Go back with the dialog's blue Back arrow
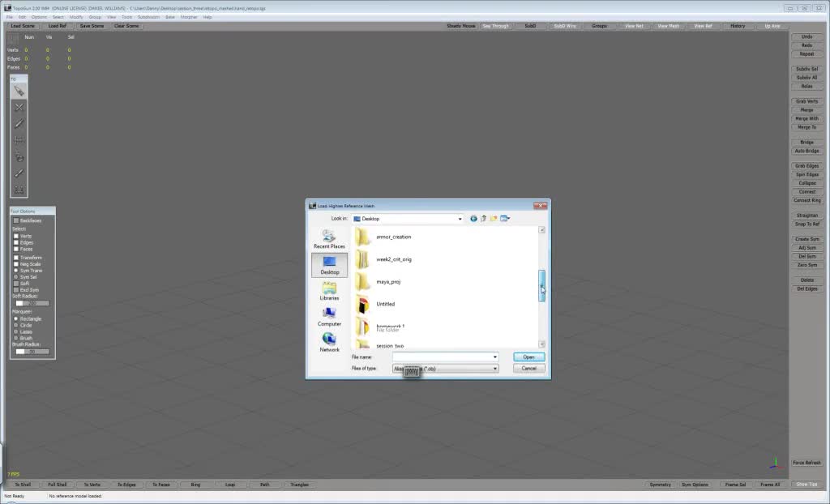 coord(473,219)
